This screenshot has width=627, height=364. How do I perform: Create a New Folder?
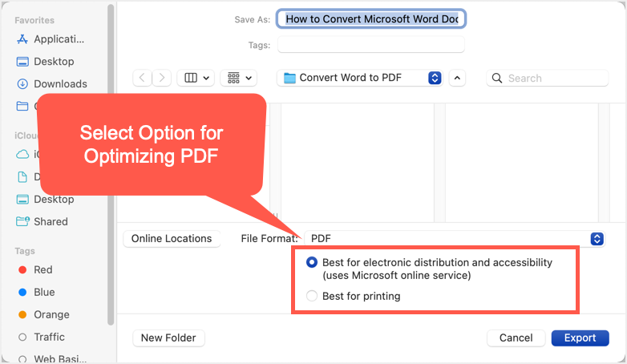pos(168,338)
